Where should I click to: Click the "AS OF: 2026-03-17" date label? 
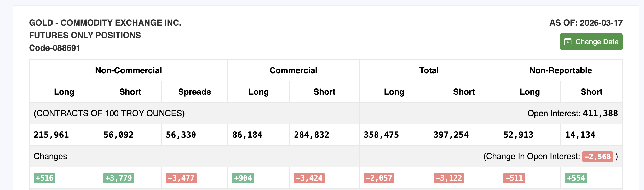tap(586, 23)
